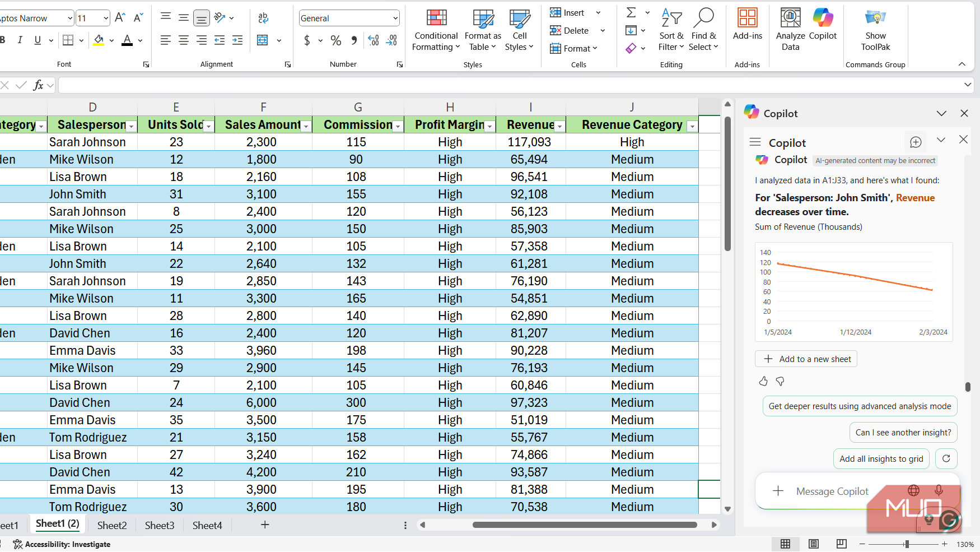Switch to Sheet2 tab
The width and height of the screenshot is (980, 552).
pyautogui.click(x=112, y=525)
